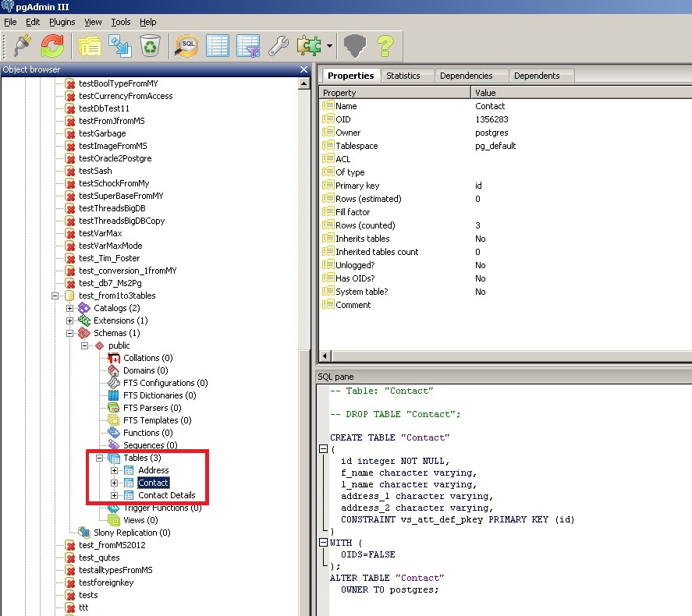Click the yellow question mark help icon

(x=385, y=45)
